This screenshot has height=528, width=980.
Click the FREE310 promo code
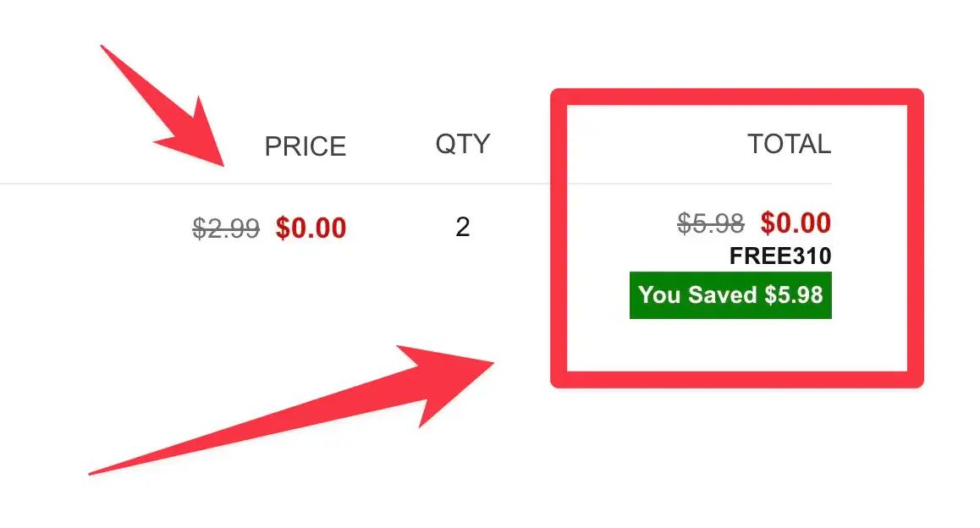point(780,256)
